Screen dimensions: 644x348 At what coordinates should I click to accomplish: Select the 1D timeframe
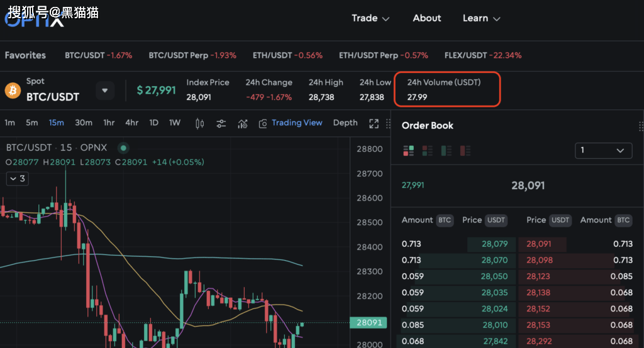[x=153, y=122]
